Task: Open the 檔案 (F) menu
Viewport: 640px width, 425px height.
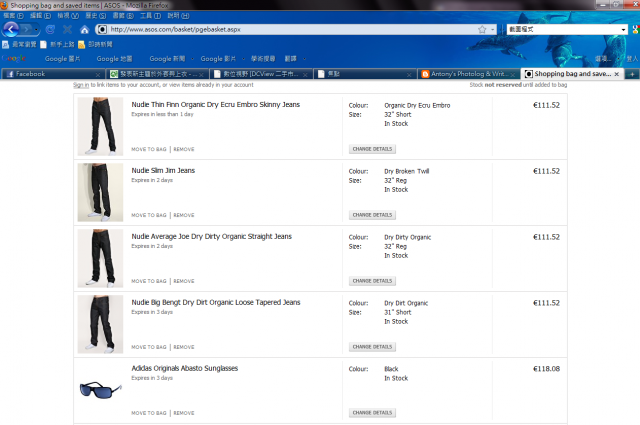Action: [13, 16]
